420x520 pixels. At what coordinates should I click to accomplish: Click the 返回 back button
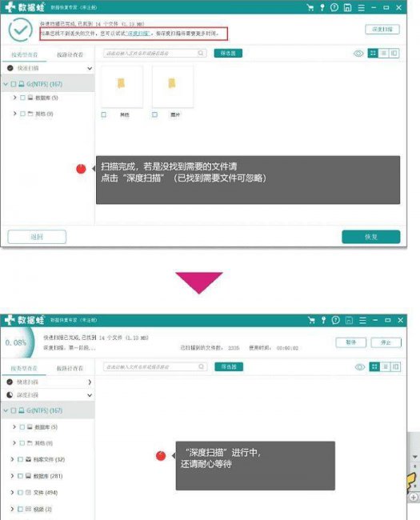pos(37,237)
